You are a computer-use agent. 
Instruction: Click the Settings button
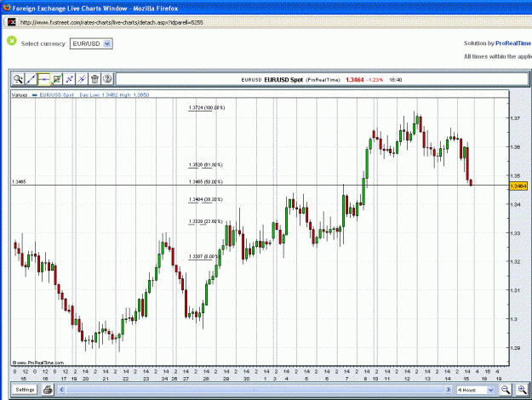coord(25,390)
